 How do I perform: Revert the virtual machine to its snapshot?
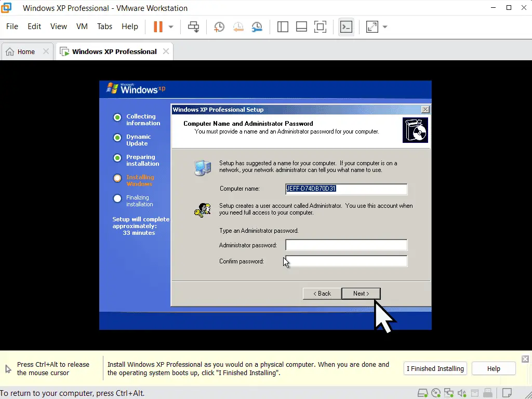pos(238,26)
